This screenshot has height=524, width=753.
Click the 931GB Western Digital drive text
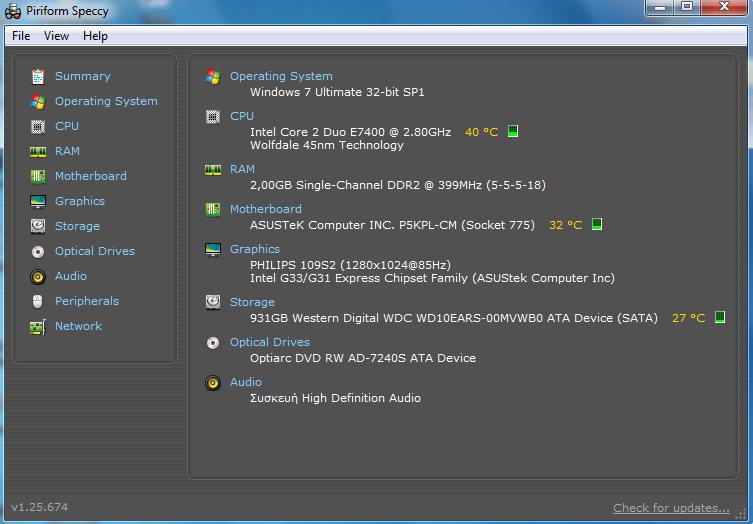tap(453, 318)
